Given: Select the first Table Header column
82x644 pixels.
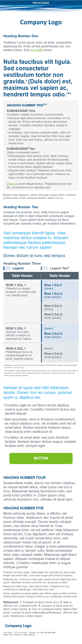Looking at the screenshot, I should point(22,276).
